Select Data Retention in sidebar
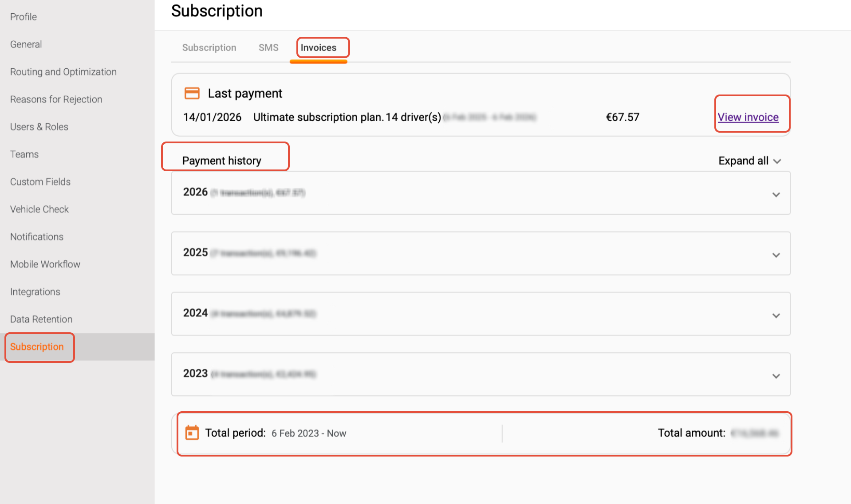This screenshot has height=504, width=851. (41, 319)
